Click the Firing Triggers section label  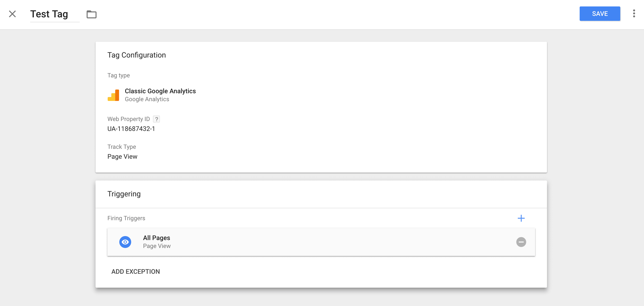point(126,218)
